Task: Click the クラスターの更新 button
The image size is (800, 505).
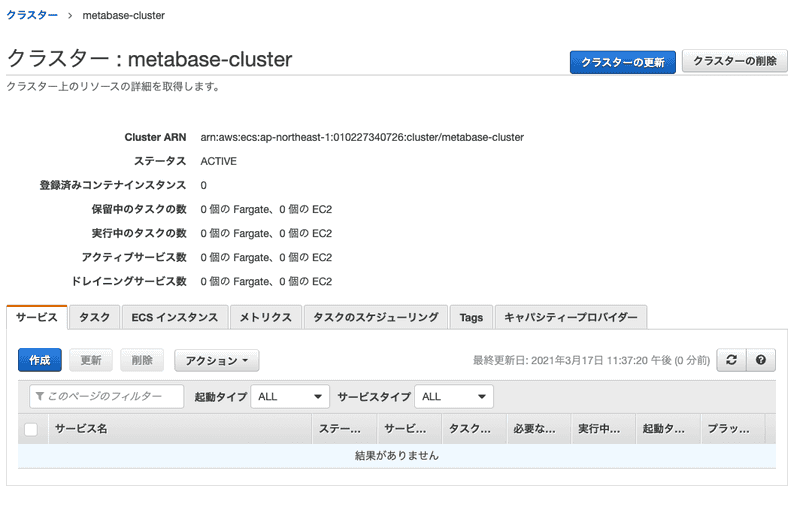Action: coord(622,62)
